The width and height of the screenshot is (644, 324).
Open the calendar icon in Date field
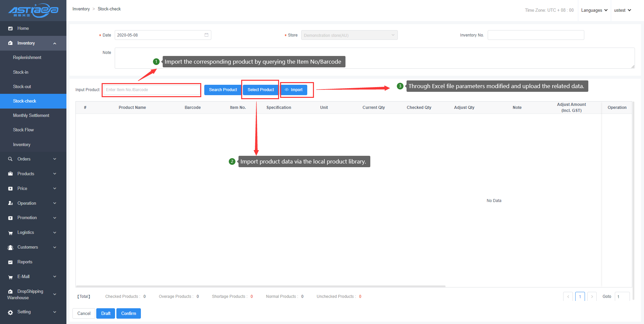pos(206,35)
